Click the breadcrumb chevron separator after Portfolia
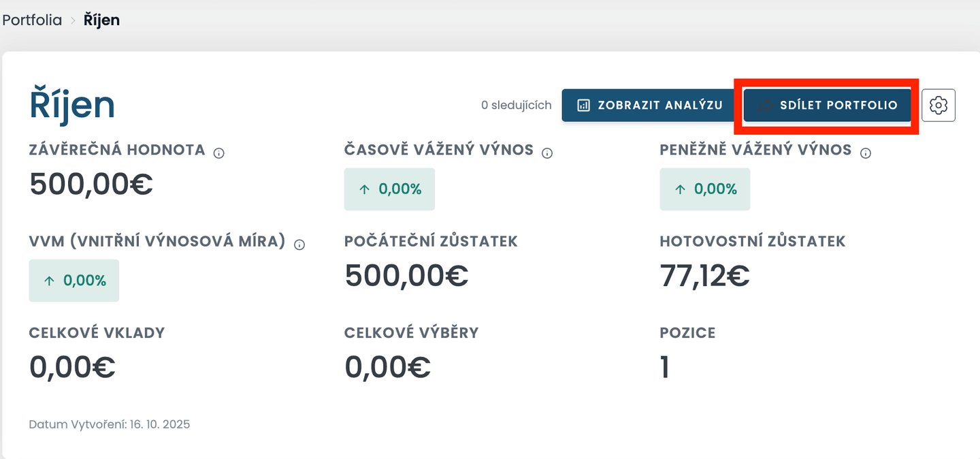The image size is (980, 459). coord(73,20)
